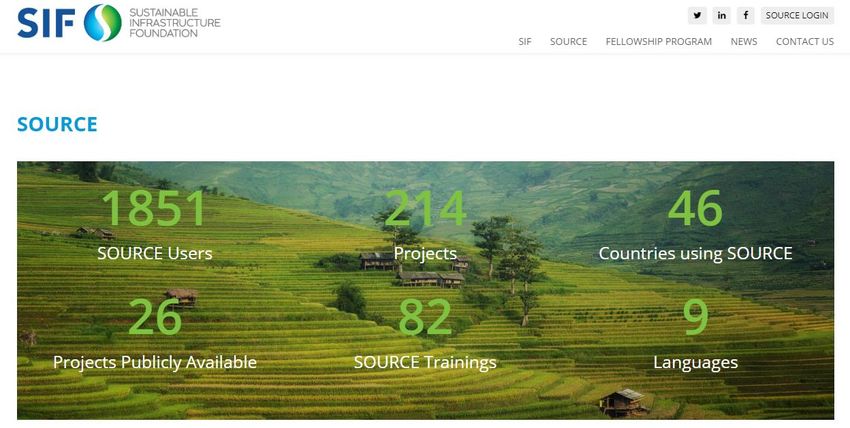This screenshot has width=850, height=428.
Task: Click the bold SIF letters in logo
Action: (46, 23)
